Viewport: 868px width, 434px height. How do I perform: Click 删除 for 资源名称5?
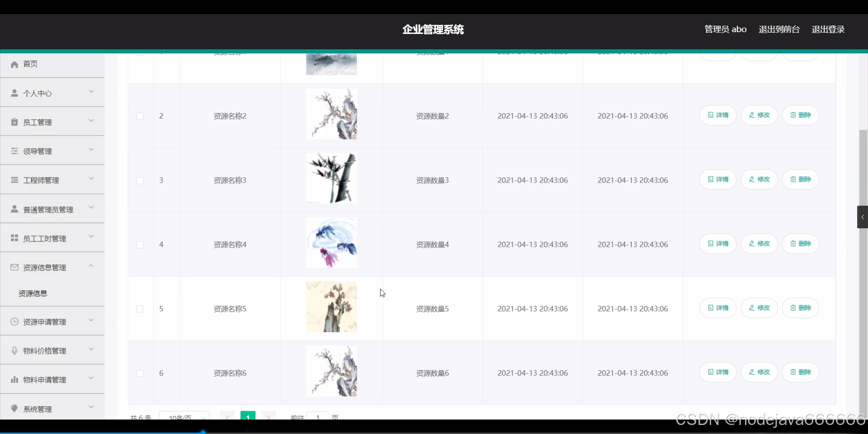pos(800,308)
